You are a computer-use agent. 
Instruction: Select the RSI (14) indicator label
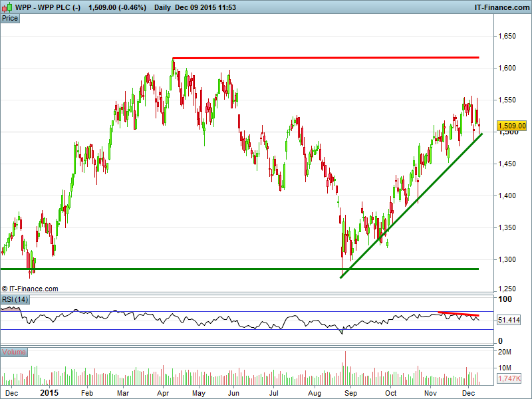click(x=15, y=300)
